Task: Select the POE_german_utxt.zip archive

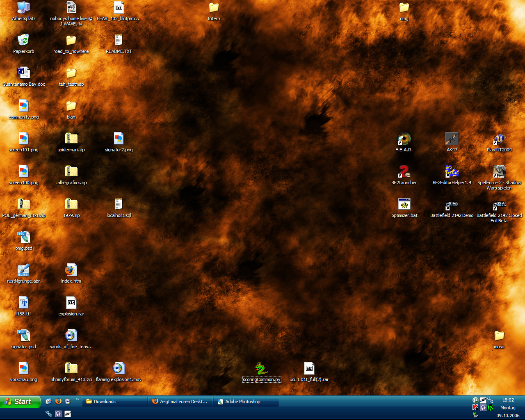Action: [x=24, y=208]
